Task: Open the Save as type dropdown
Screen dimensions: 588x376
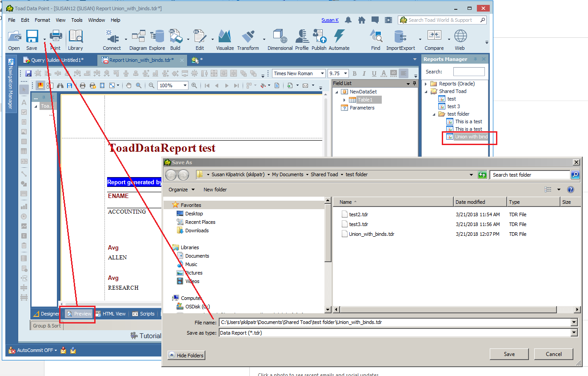Action: [574, 332]
